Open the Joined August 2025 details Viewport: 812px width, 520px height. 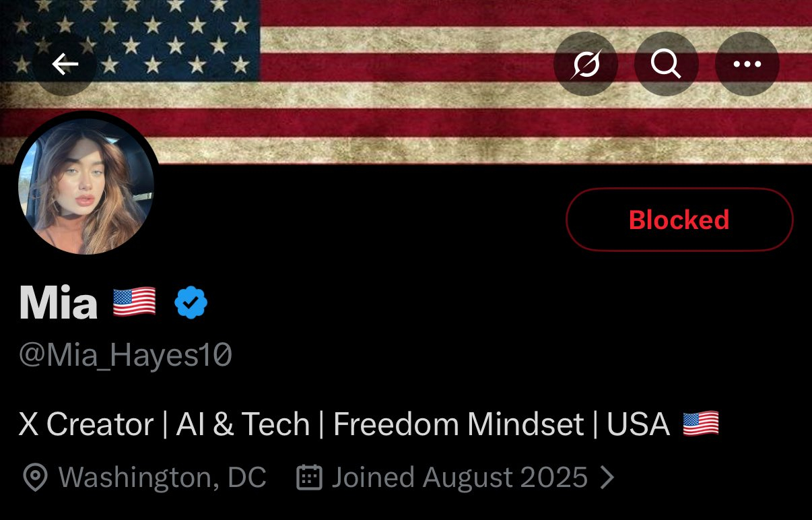point(460,478)
